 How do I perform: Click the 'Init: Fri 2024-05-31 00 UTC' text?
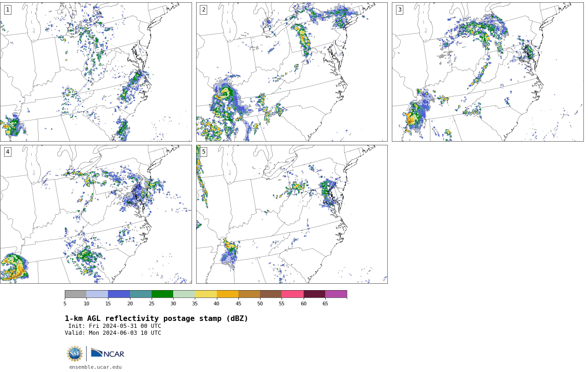pos(115,326)
